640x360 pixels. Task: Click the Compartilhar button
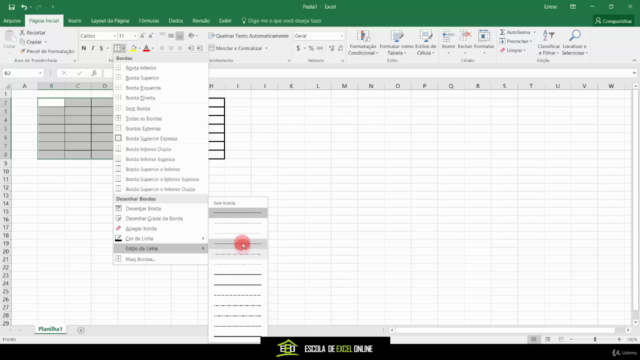613,21
